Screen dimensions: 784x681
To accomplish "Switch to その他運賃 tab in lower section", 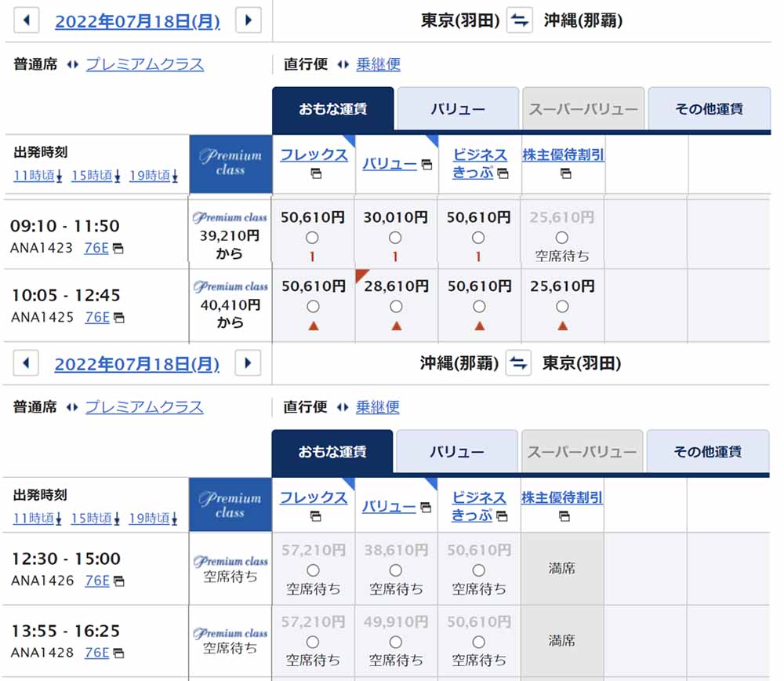I will 708,451.
